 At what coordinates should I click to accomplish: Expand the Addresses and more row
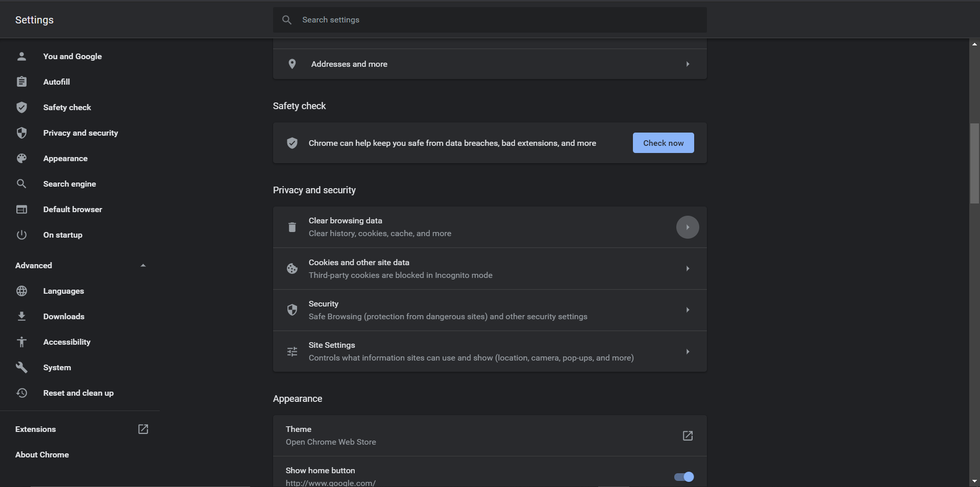pyautogui.click(x=688, y=64)
